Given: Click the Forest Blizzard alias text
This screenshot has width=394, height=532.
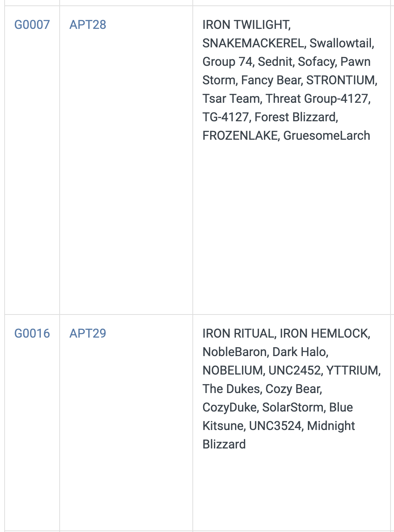Looking at the screenshot, I should click(x=295, y=117).
